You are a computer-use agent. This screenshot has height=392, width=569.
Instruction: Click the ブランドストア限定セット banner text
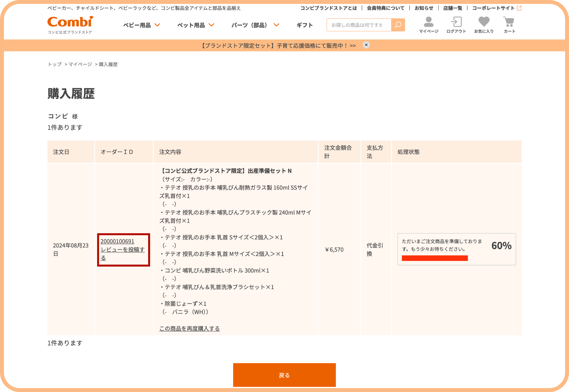[278, 46]
